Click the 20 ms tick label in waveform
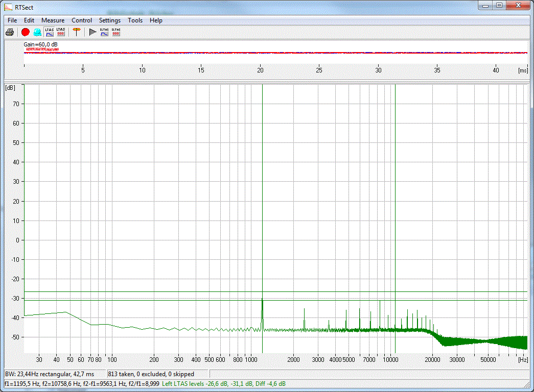The height and width of the screenshot is (392, 534). tap(260, 70)
